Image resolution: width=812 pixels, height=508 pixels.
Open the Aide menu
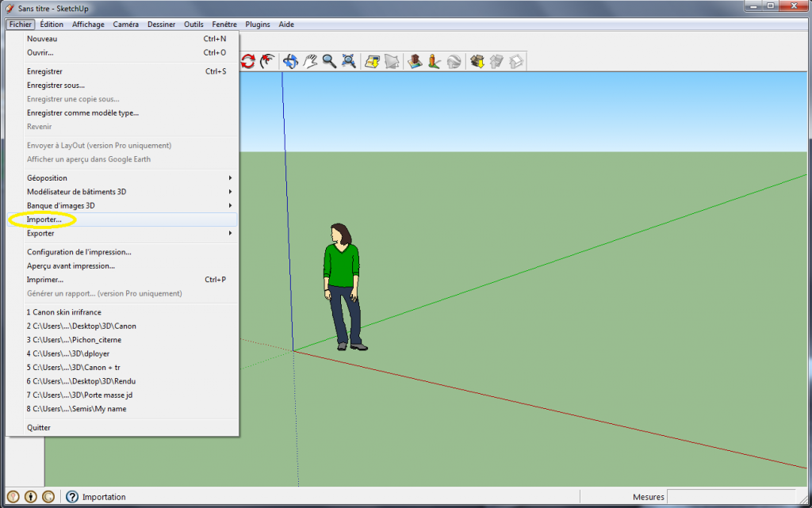click(286, 25)
